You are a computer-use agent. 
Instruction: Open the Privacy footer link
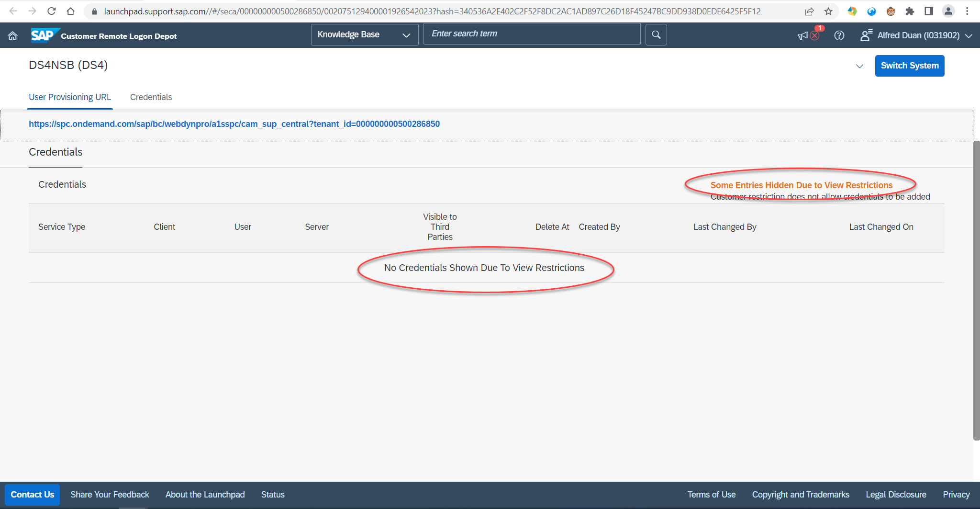[956, 495]
